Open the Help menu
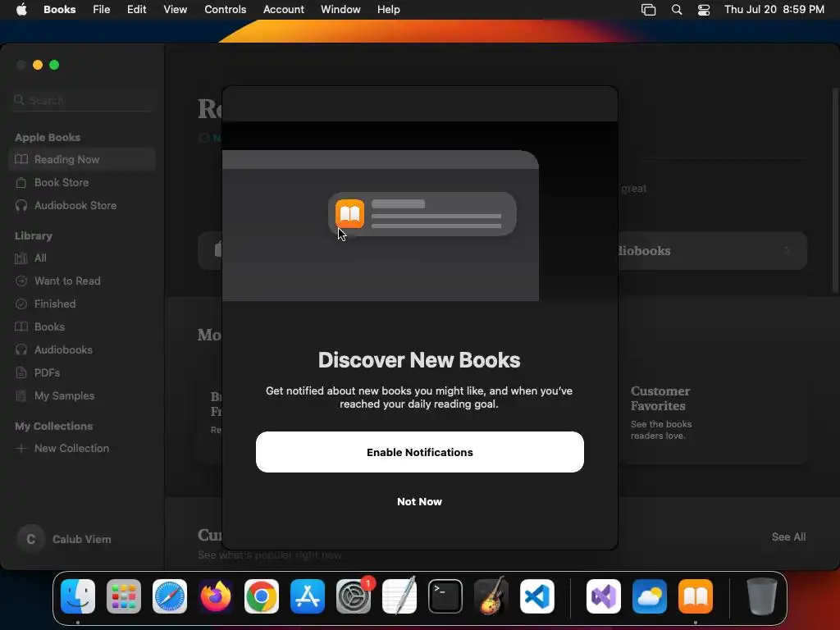840x630 pixels. pos(388,9)
